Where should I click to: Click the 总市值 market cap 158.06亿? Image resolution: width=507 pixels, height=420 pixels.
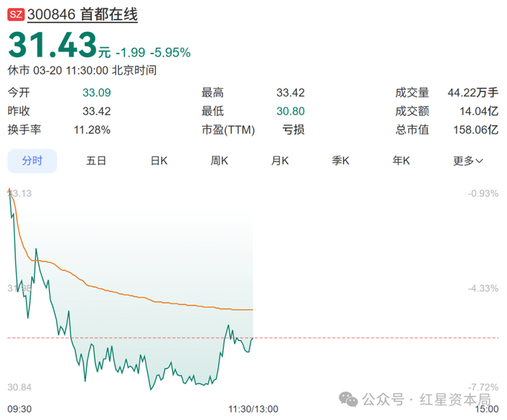(x=476, y=130)
